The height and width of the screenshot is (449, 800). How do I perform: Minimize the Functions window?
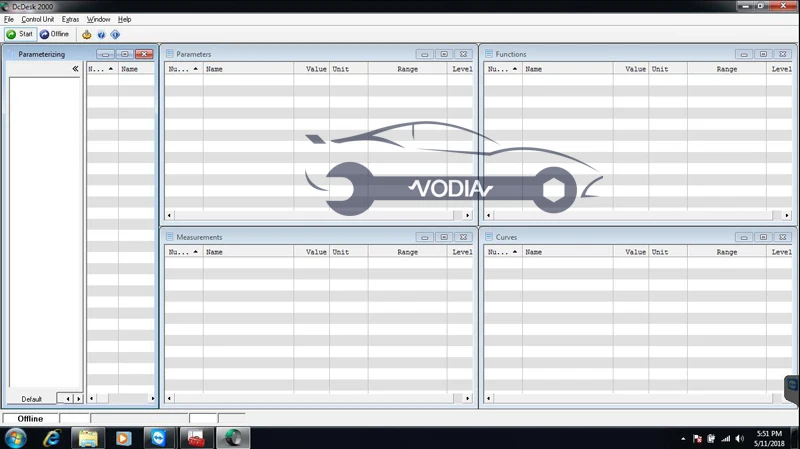pos(744,54)
